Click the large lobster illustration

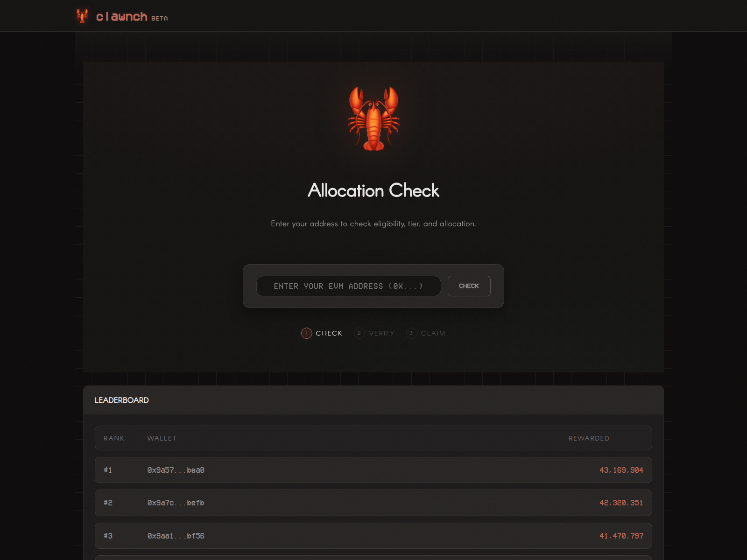coord(373,119)
